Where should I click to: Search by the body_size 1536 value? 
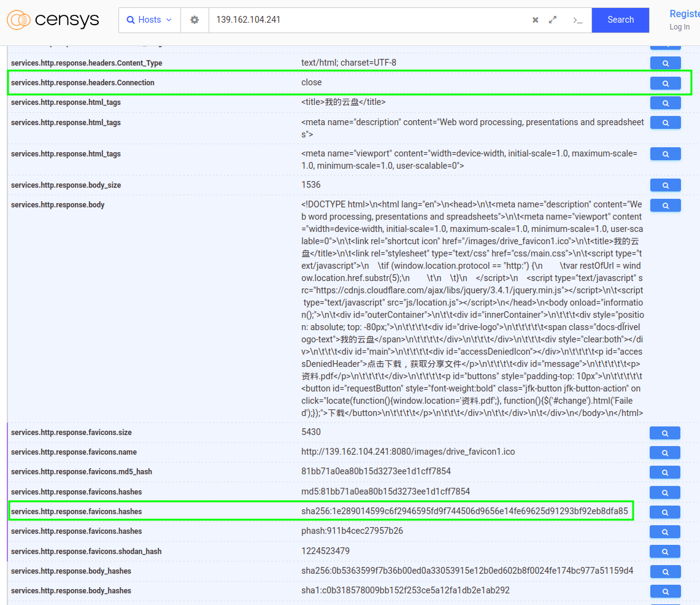coord(665,185)
